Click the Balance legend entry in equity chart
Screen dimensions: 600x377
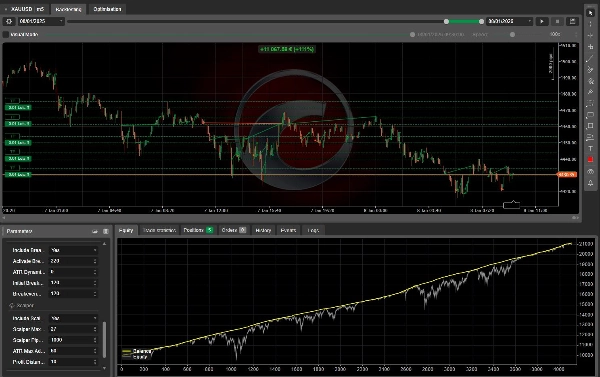(x=137, y=351)
